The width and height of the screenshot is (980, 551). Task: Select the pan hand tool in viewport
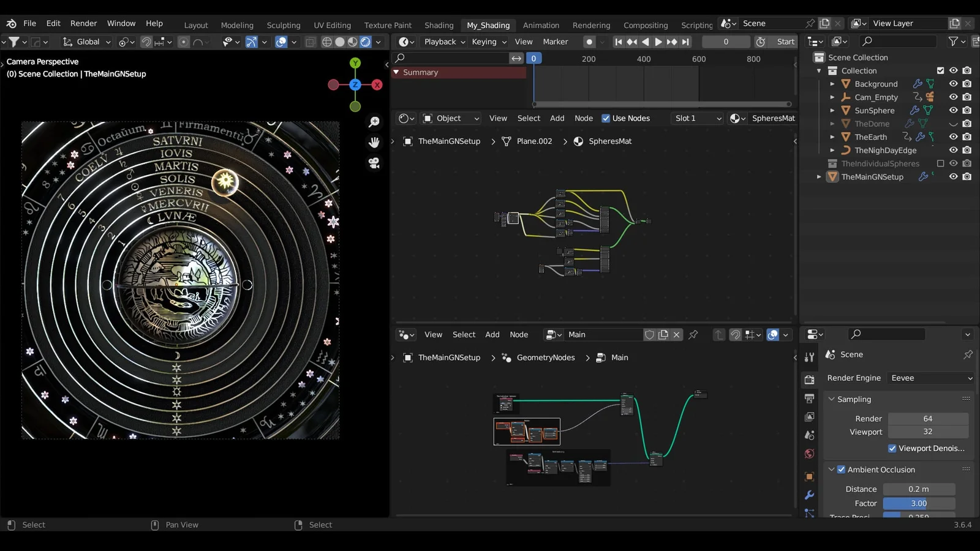[374, 143]
